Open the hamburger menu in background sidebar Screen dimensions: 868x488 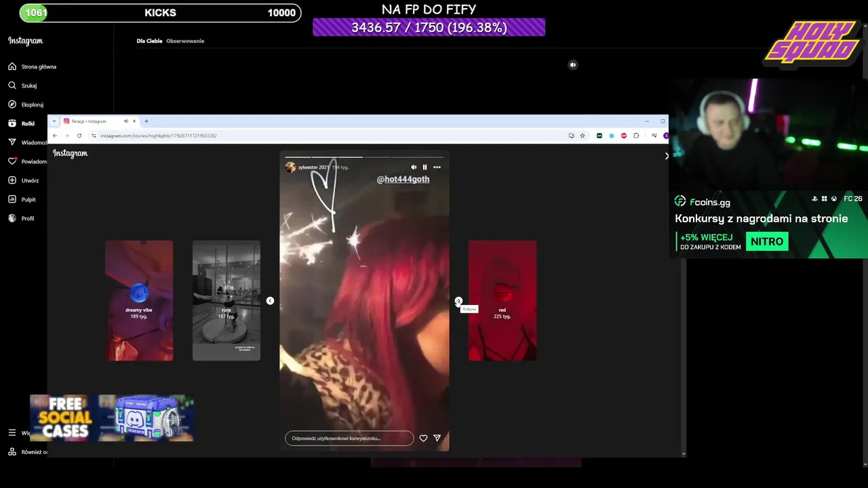point(12,432)
